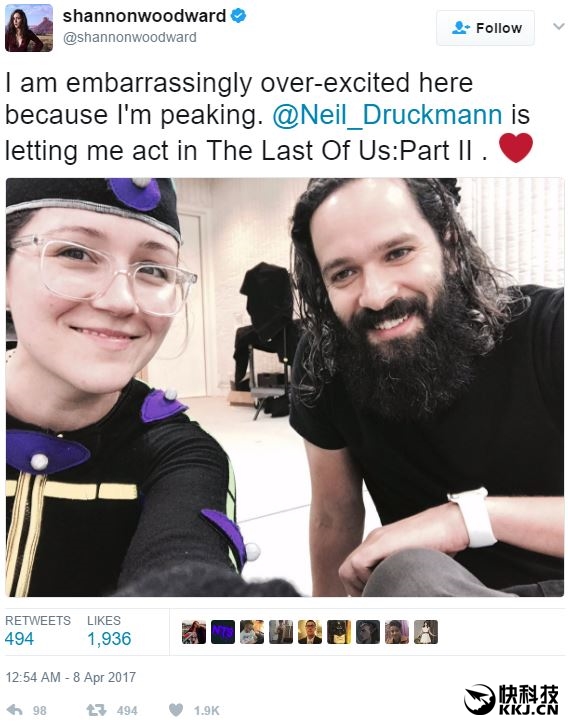Like the tweet with heart icon
This screenshot has width=568, height=725.
click(176, 710)
